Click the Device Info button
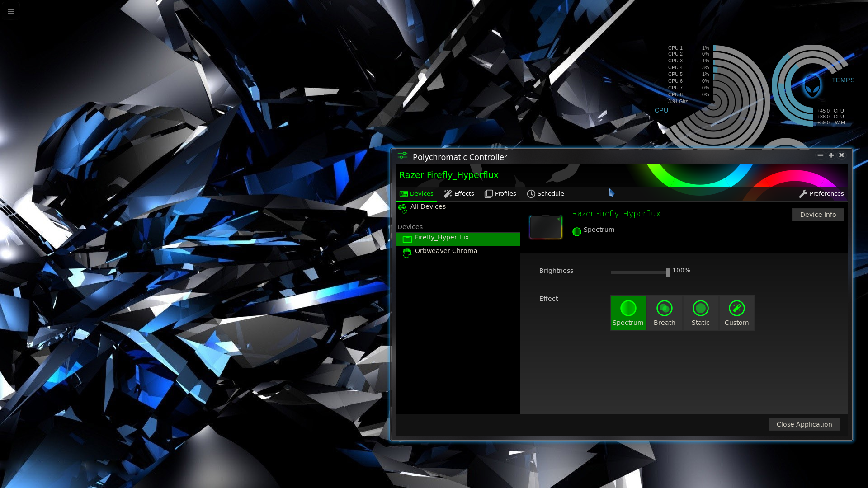This screenshot has width=868, height=488. tap(818, 214)
